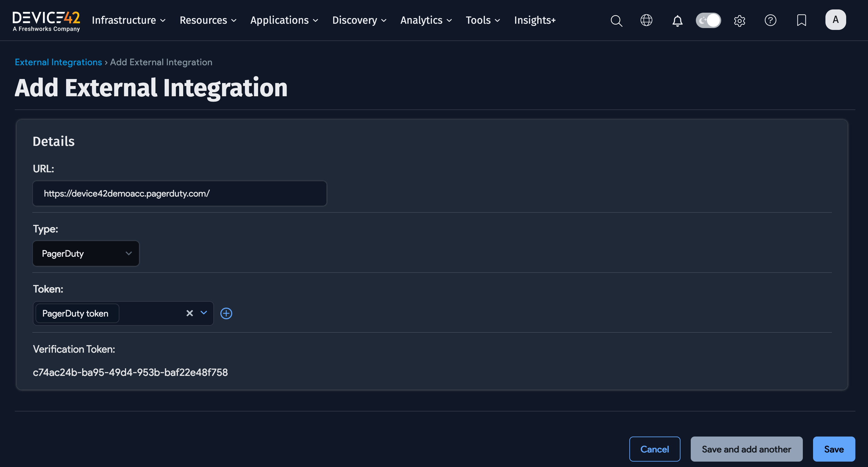Open the Analytics menu
868x467 pixels.
click(x=426, y=20)
